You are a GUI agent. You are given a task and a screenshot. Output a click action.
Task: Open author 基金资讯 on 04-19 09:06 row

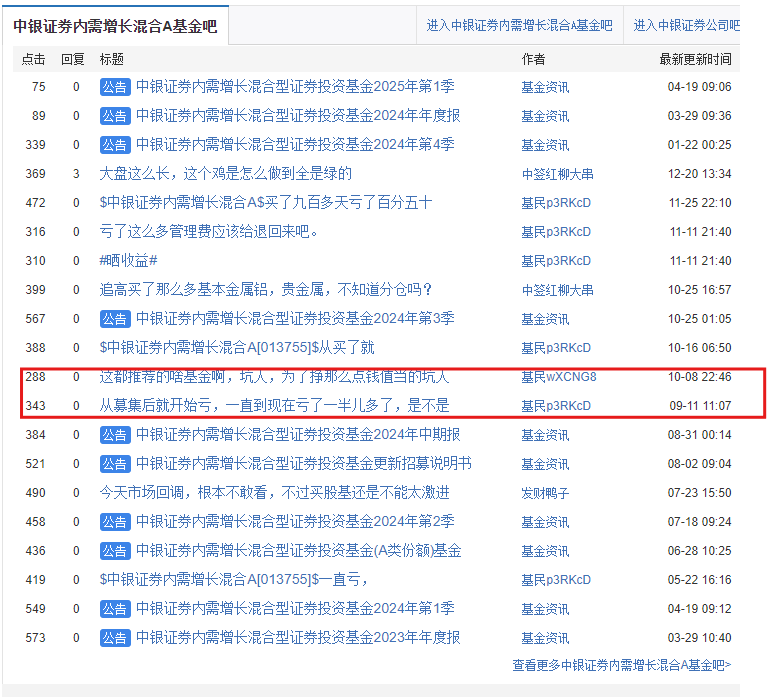click(545, 87)
